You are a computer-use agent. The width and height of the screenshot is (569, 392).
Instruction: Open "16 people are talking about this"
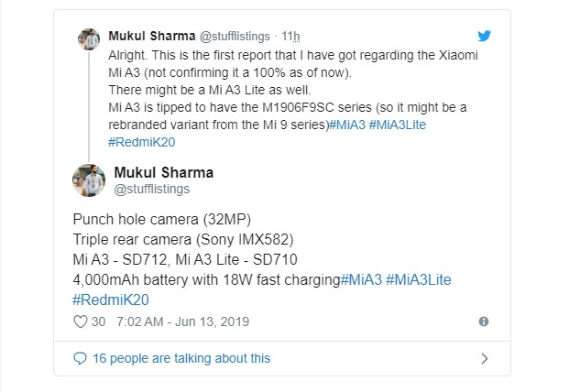(181, 358)
